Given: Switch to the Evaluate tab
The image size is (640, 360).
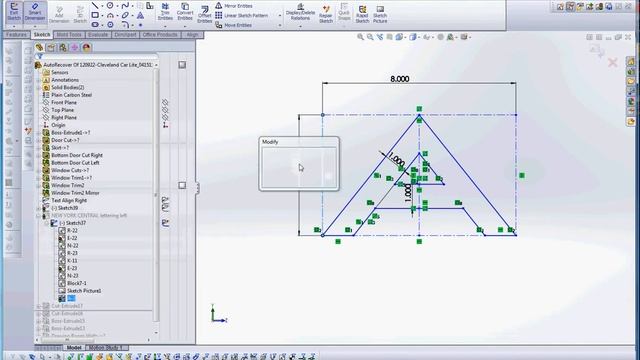Looking at the screenshot, I should pyautogui.click(x=98, y=35).
